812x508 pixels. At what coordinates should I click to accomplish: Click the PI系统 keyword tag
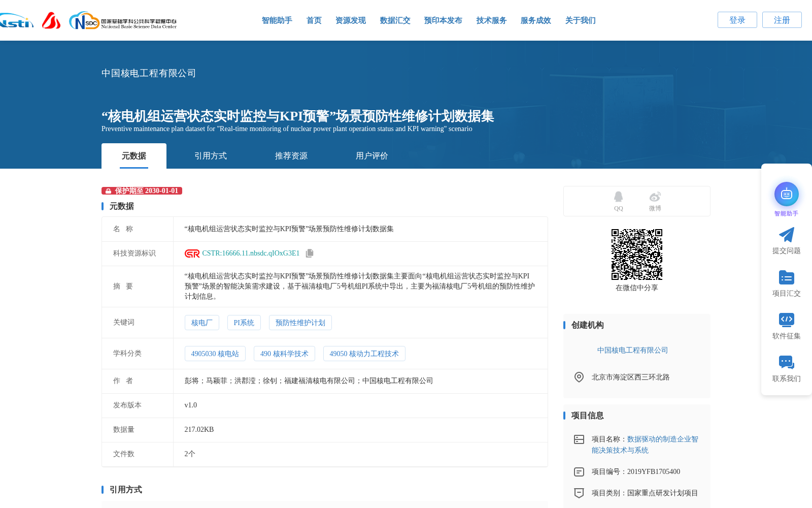click(x=244, y=323)
